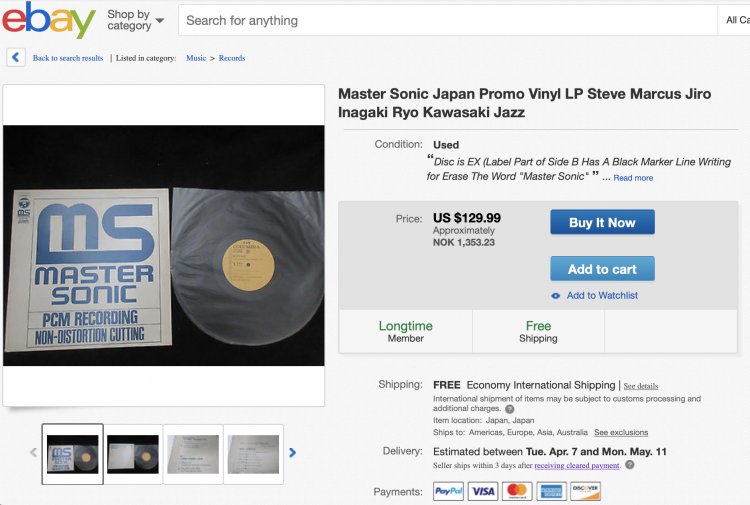Expand the condition description with Read more
This screenshot has width=750, height=505.
point(633,178)
